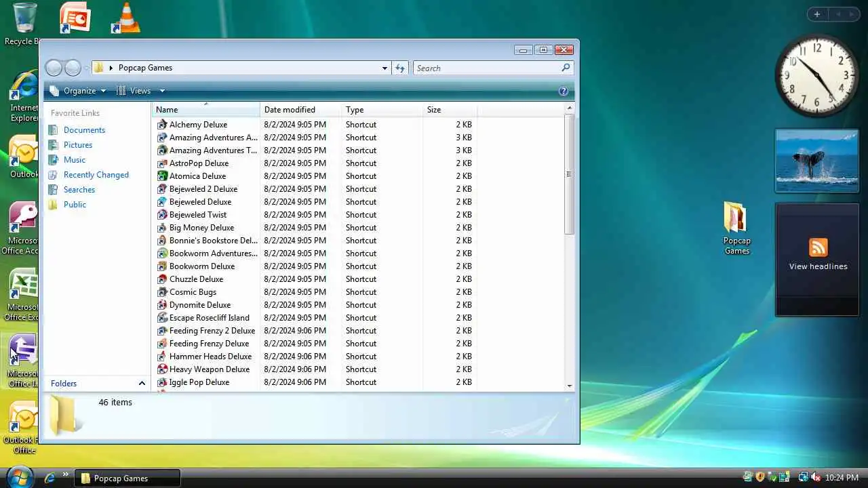Show more Quick Launch items chevron
The image size is (868, 488).
tap(66, 474)
